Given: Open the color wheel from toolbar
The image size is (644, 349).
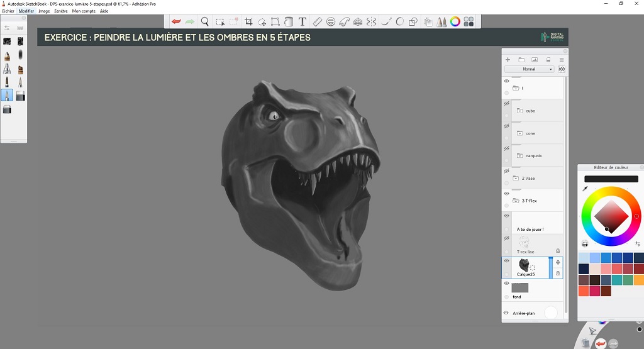Looking at the screenshot, I should click(x=455, y=21).
